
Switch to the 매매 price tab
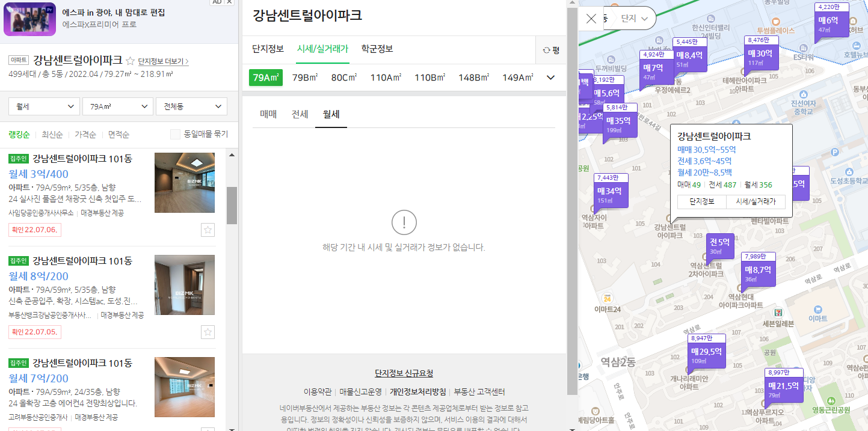268,114
